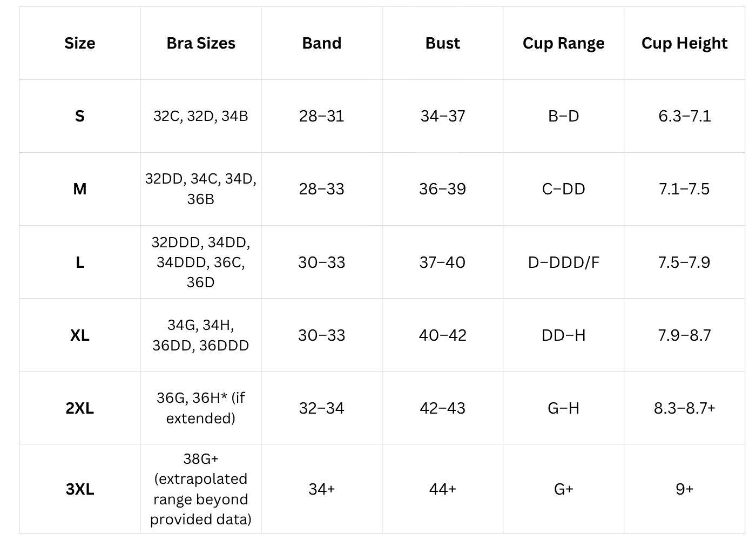Select the Band column header

click(x=322, y=43)
